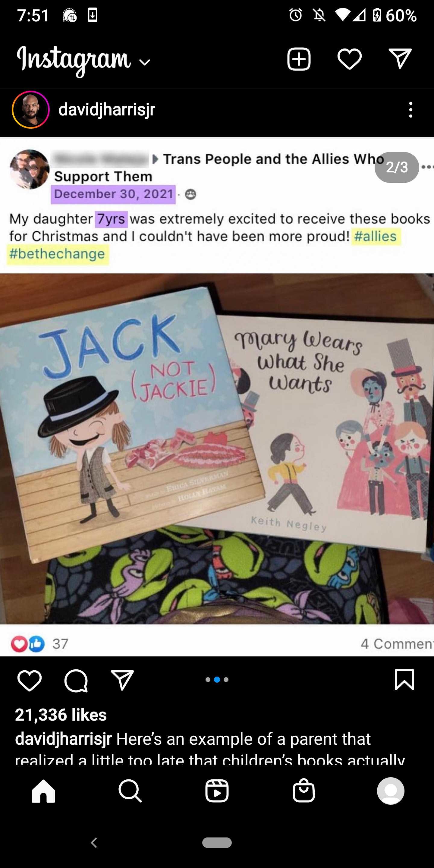
Task: Open the Search tab magnifier icon
Action: (x=130, y=791)
